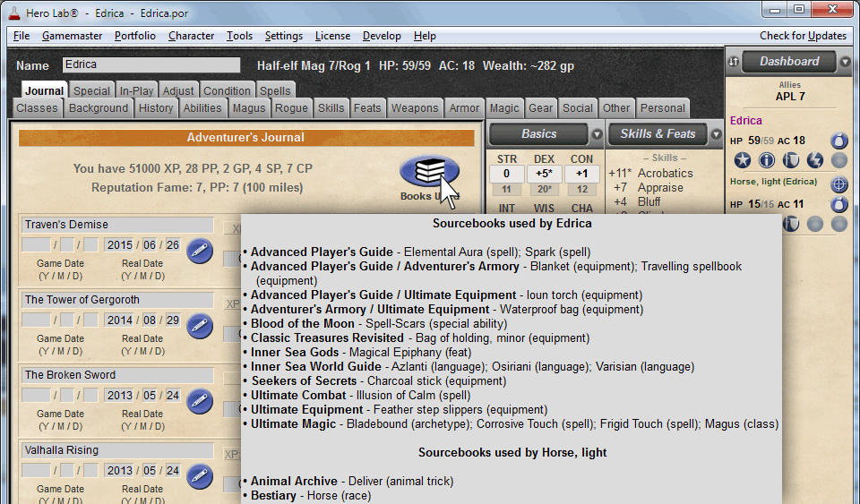Click the Skills & Feats panel button
The width and height of the screenshot is (860, 504).
point(658,134)
